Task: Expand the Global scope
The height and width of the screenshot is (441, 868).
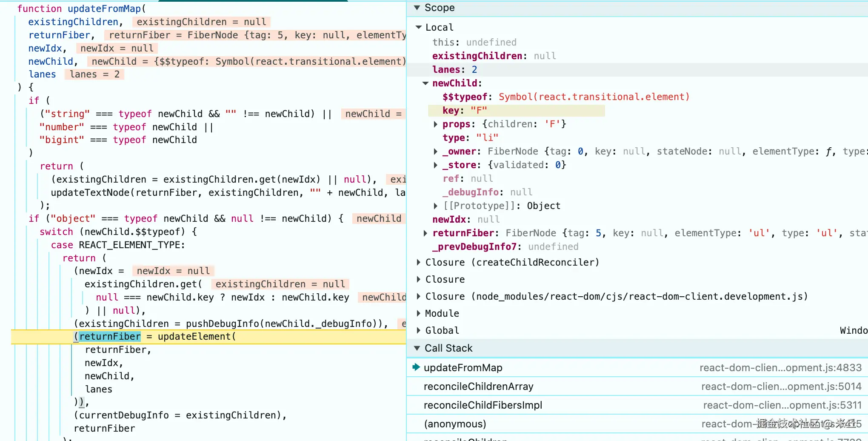Action: 419,330
